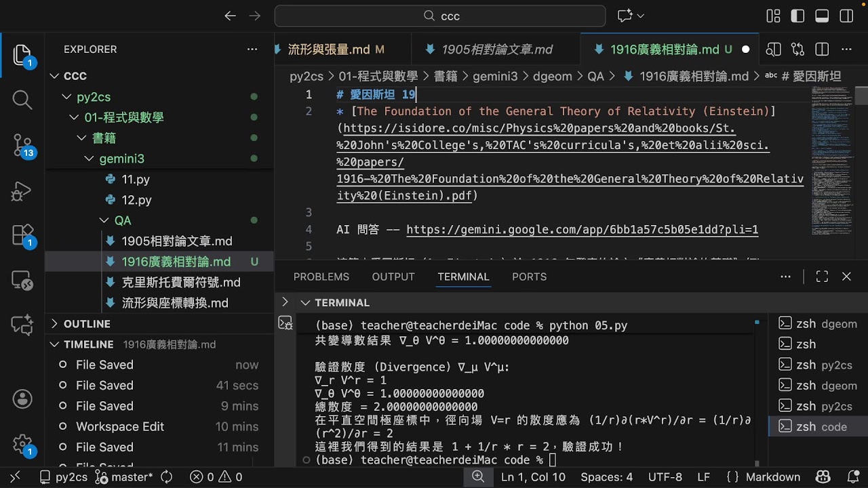Click Ln 1, Col 10 cursor position
This screenshot has height=488, width=868.
tap(533, 477)
